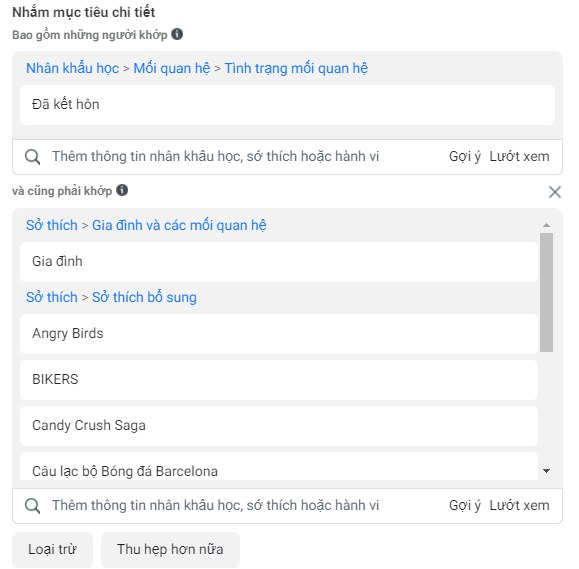Image resolution: width=579 pixels, height=569 pixels.
Task: Click the 'Loại trừ' button
Action: (x=52, y=549)
